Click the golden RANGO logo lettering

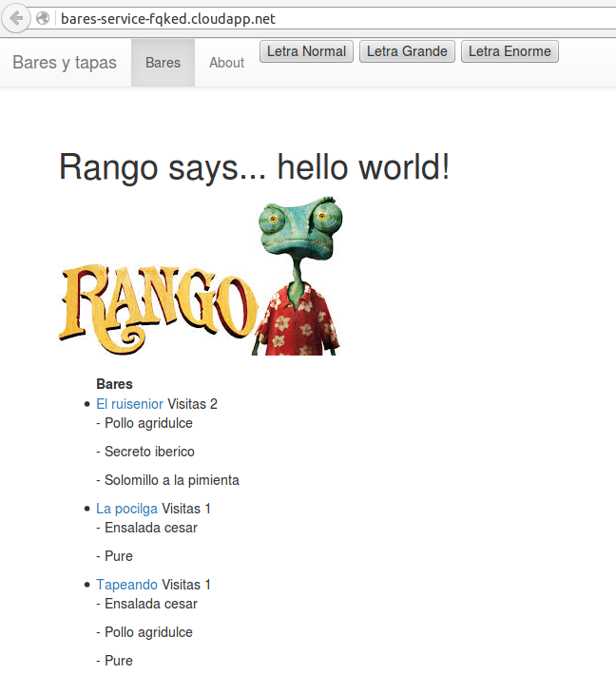(x=157, y=303)
